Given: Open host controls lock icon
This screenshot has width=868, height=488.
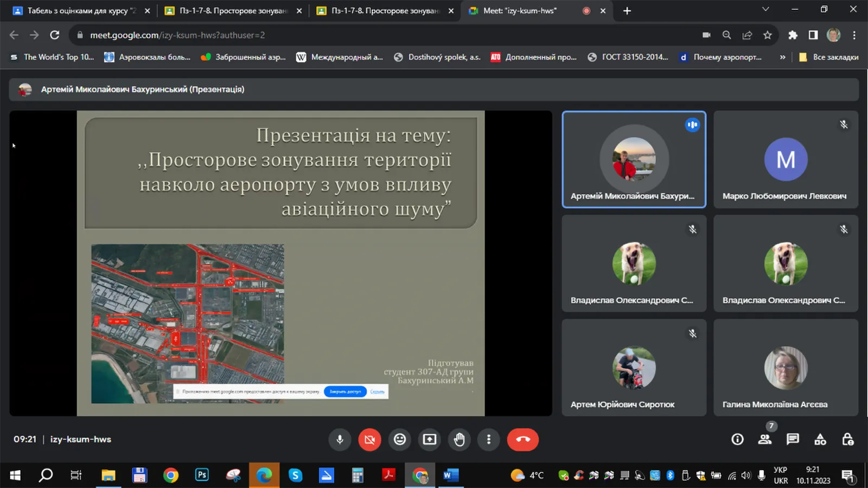Looking at the screenshot, I should 848,439.
